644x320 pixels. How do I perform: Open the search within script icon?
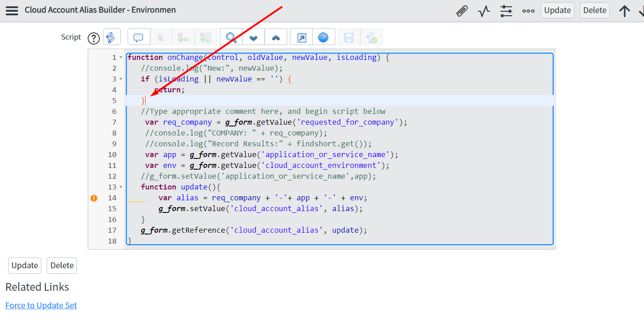coord(231,37)
